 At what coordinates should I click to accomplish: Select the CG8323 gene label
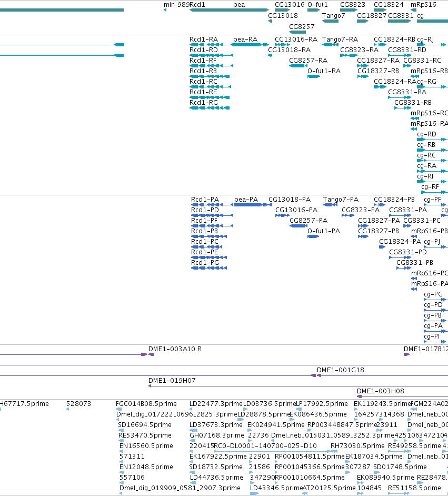coord(353,5)
